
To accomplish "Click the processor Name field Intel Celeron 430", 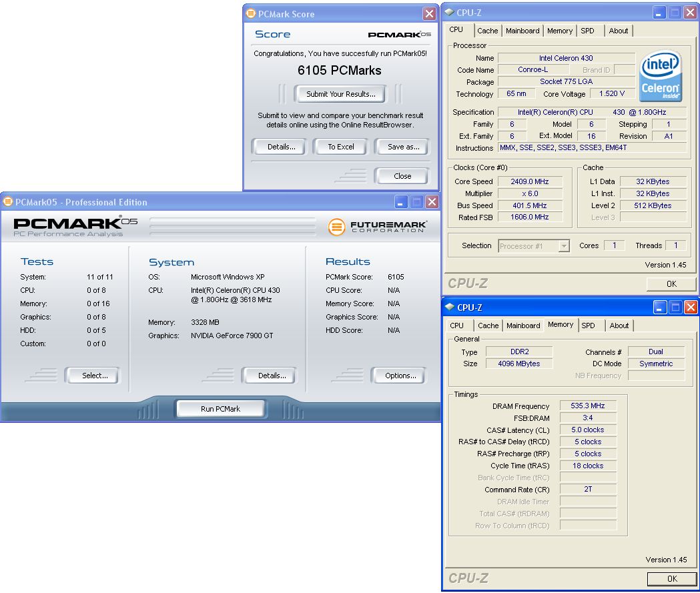I will (x=566, y=58).
